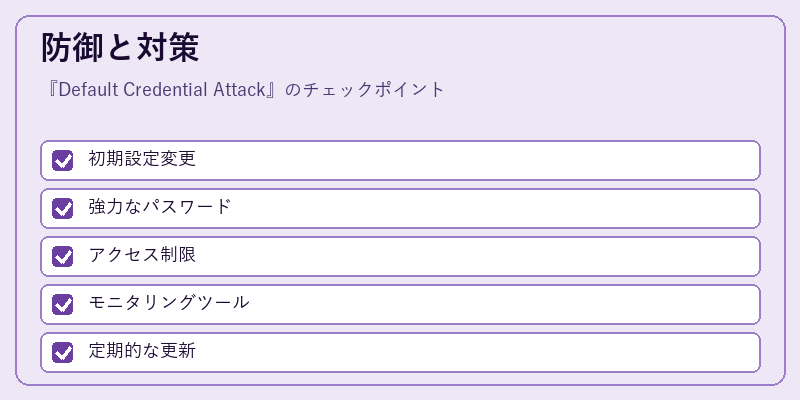Disable the アクセス制限 checkbox
Viewport: 800px width, 400px height.
click(62, 256)
